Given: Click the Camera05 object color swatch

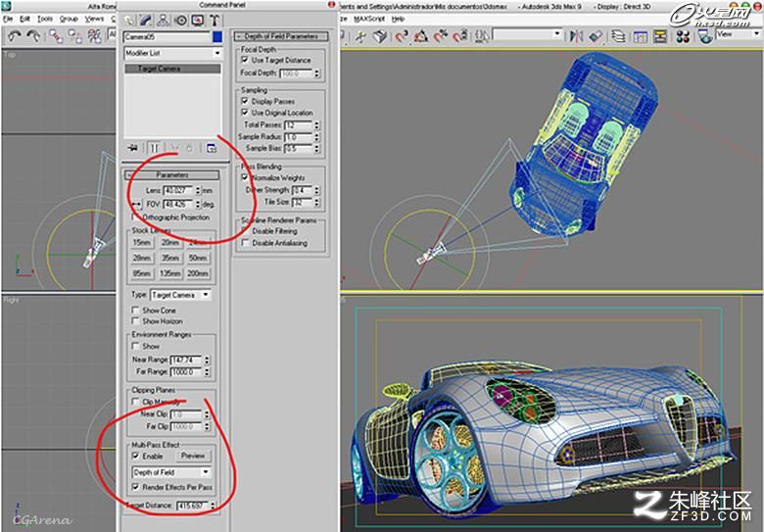Looking at the screenshot, I should [217, 36].
